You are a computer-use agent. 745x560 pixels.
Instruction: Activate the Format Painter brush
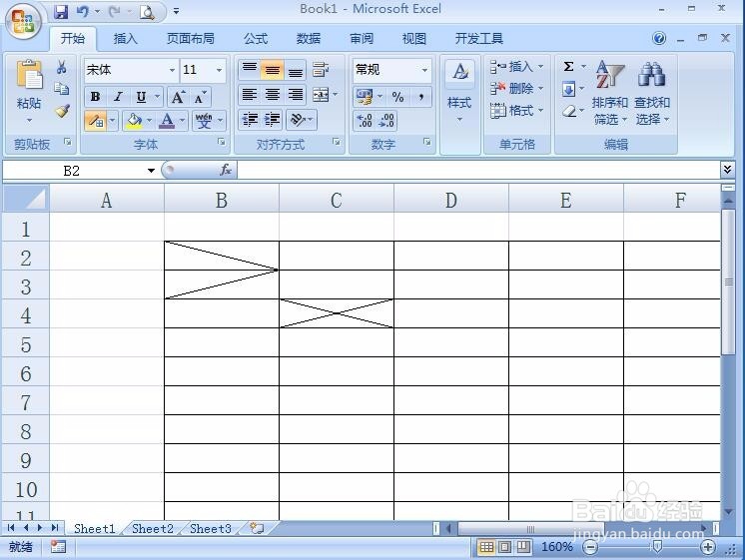tap(62, 111)
